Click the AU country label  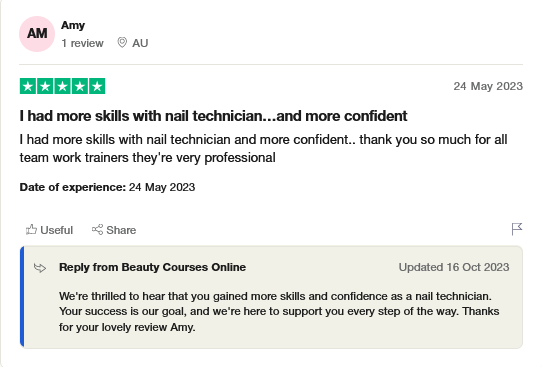point(140,43)
